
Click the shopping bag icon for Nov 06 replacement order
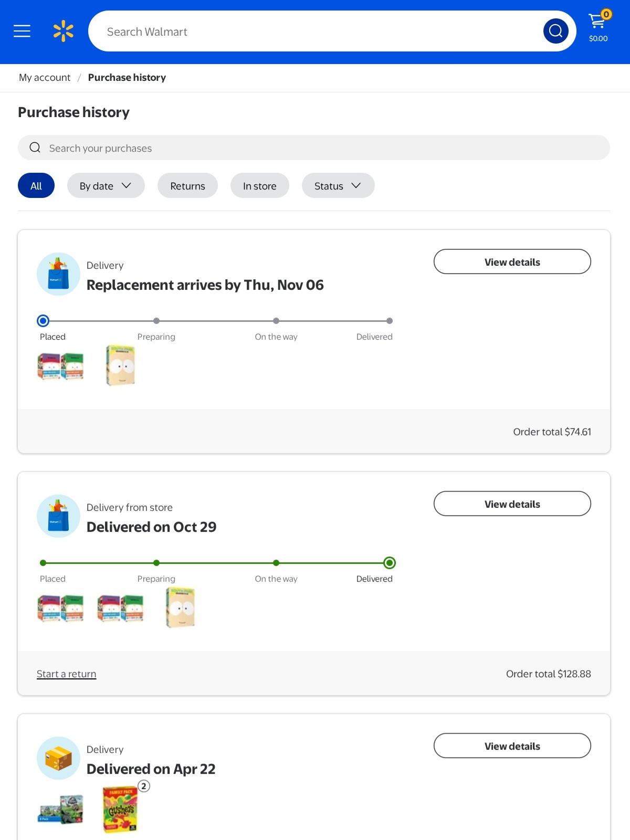coord(58,274)
